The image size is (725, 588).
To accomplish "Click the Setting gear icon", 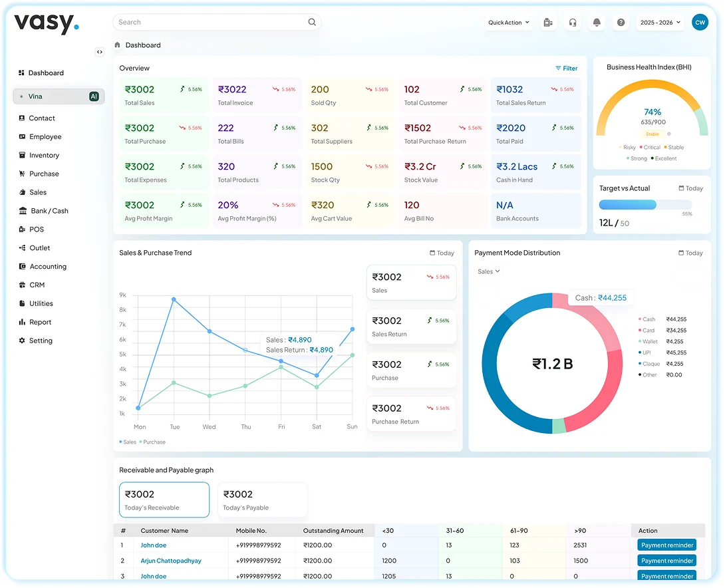I will pos(22,340).
